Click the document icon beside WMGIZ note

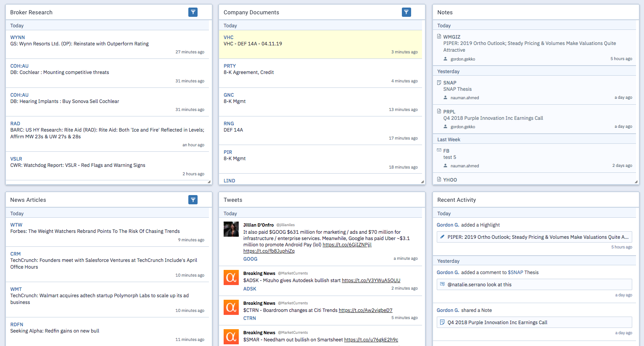pyautogui.click(x=439, y=37)
